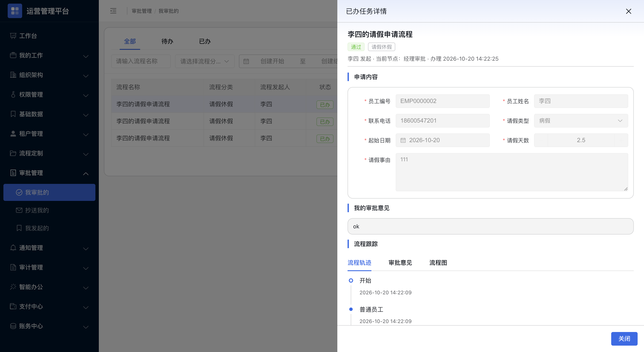Viewport: 644px width, 352px height.
Task: Open the 我发起的 menu item
Action: click(x=49, y=228)
